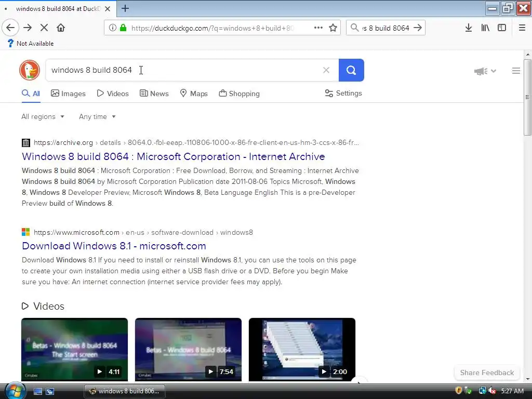The width and height of the screenshot is (532, 399).
Task: Open search Settings
Action: pyautogui.click(x=343, y=94)
